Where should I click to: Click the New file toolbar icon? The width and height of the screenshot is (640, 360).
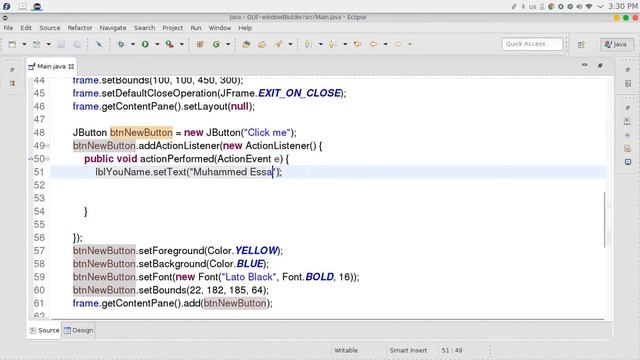(x=12, y=44)
